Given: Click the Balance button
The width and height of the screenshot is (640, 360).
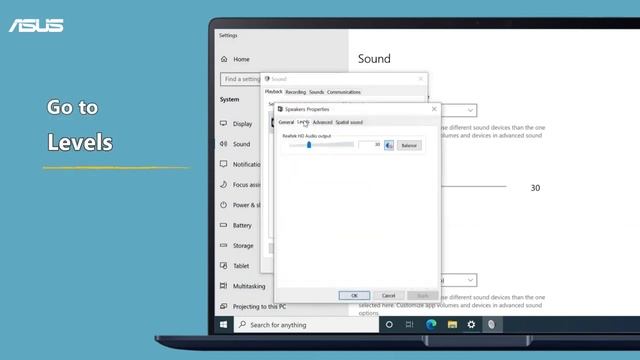Looking at the screenshot, I should pos(409,145).
